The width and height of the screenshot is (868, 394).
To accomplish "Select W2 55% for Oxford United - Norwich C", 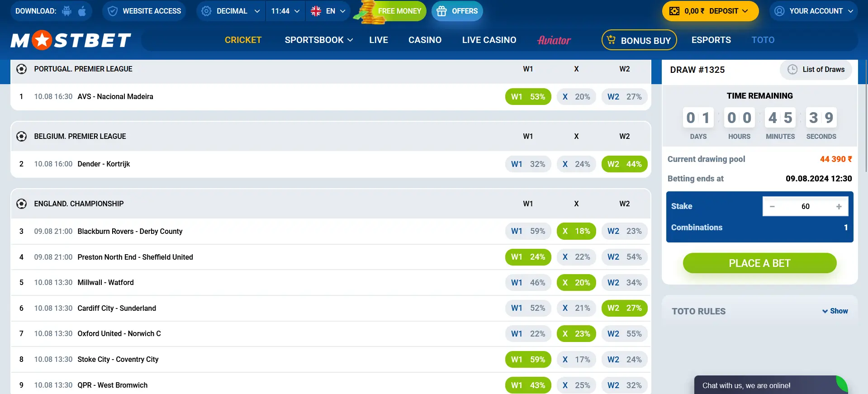I will [x=625, y=334].
